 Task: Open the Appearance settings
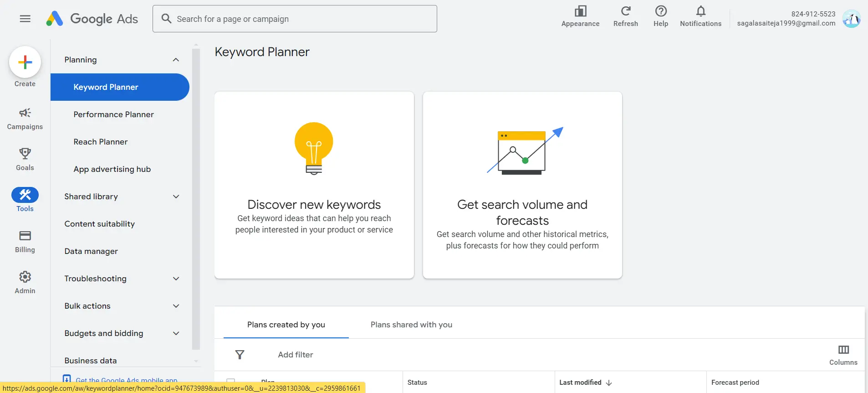pos(580,17)
